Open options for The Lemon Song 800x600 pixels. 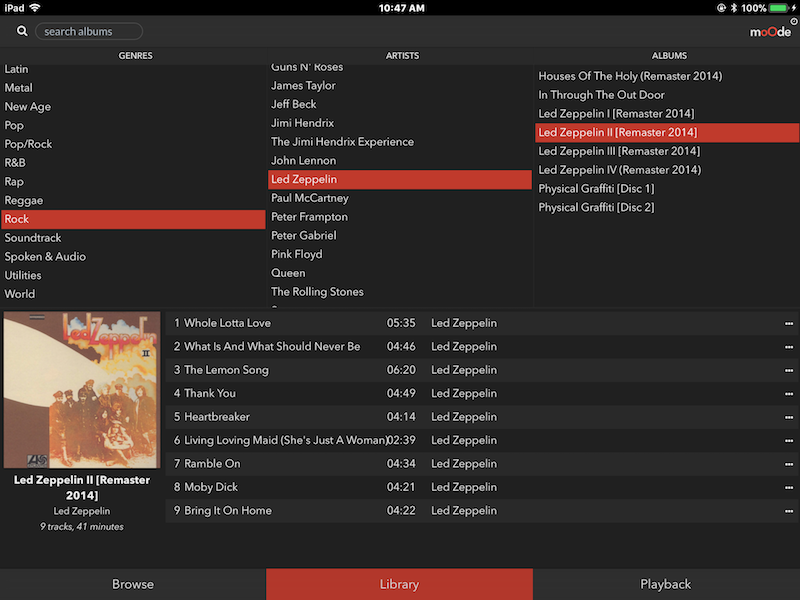point(789,370)
